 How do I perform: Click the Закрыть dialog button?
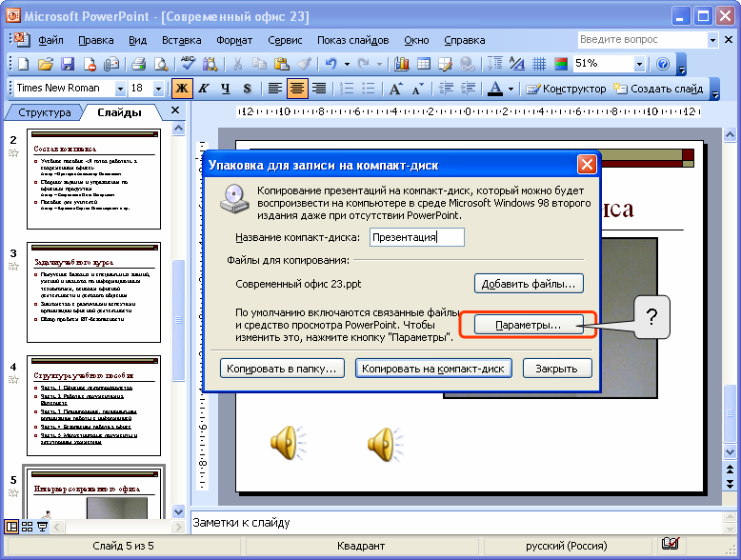[557, 369]
